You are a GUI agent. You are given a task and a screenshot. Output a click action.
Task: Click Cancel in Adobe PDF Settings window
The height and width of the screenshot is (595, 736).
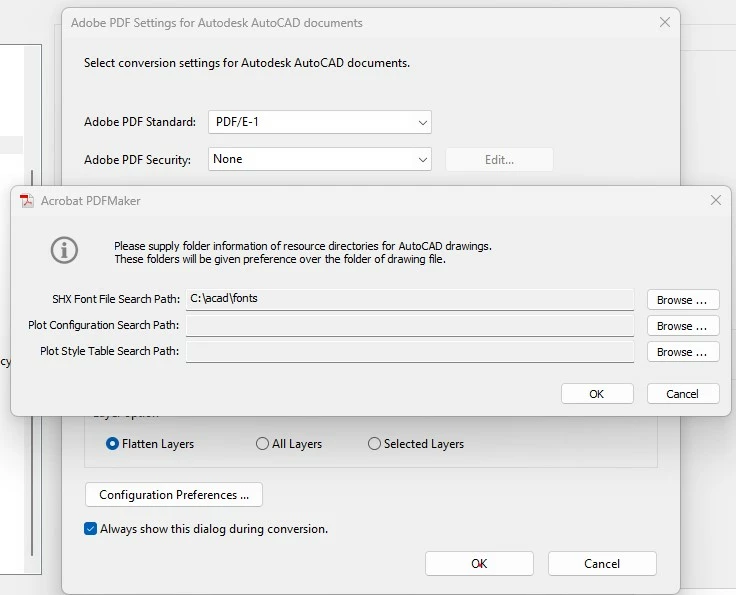tap(602, 564)
